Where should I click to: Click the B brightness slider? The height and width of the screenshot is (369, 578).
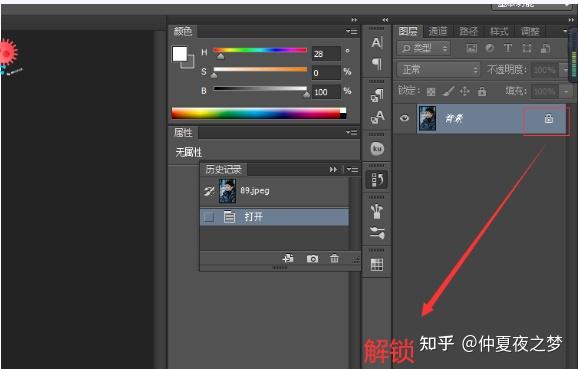[x=260, y=88]
